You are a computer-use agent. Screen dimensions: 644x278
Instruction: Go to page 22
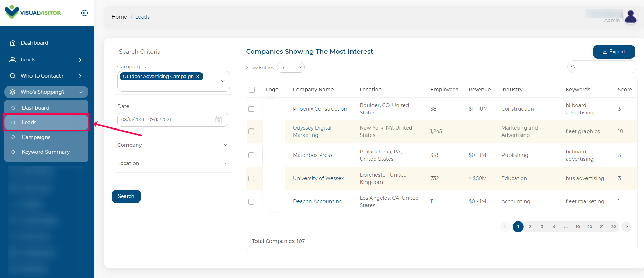[614, 227]
